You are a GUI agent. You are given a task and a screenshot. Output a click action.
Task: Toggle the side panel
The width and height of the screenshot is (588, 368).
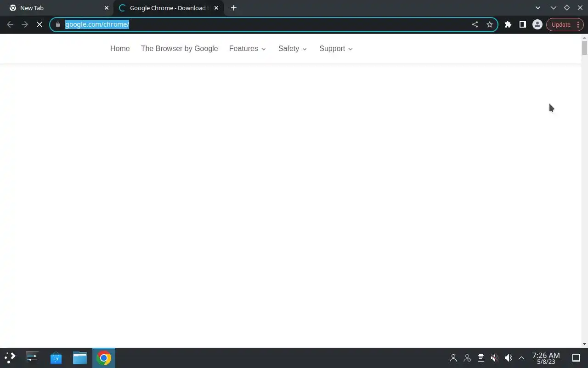[x=523, y=24]
